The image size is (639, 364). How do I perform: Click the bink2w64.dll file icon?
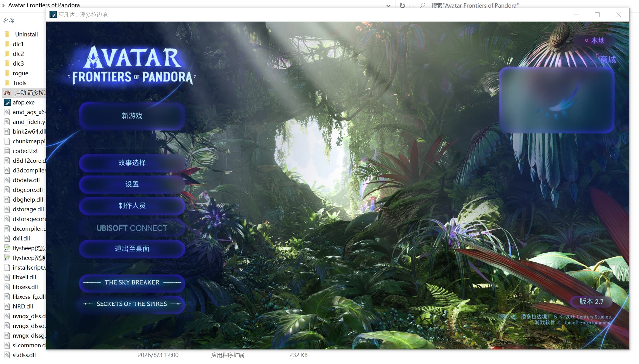(x=7, y=131)
